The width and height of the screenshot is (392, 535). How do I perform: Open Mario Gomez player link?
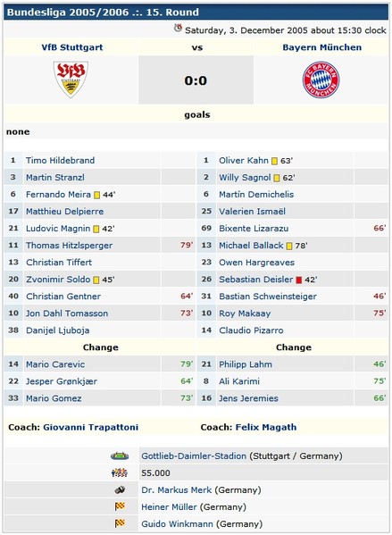[54, 398]
